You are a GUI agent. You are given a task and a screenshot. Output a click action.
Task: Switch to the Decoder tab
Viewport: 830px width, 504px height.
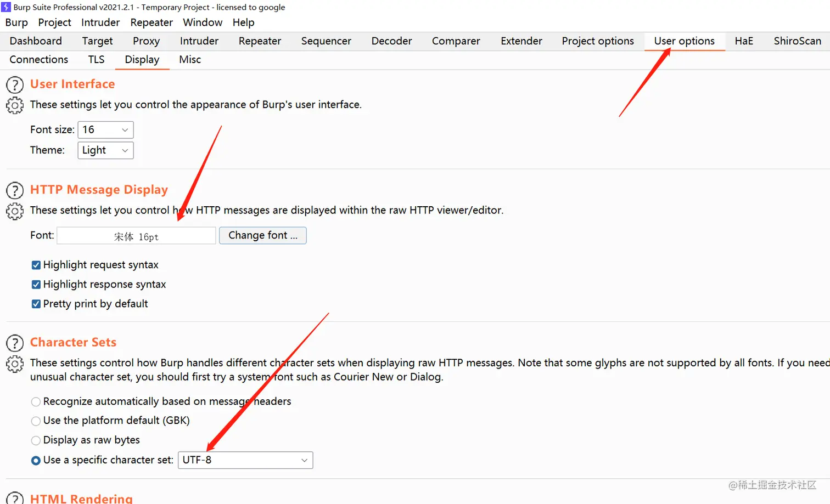coord(391,41)
